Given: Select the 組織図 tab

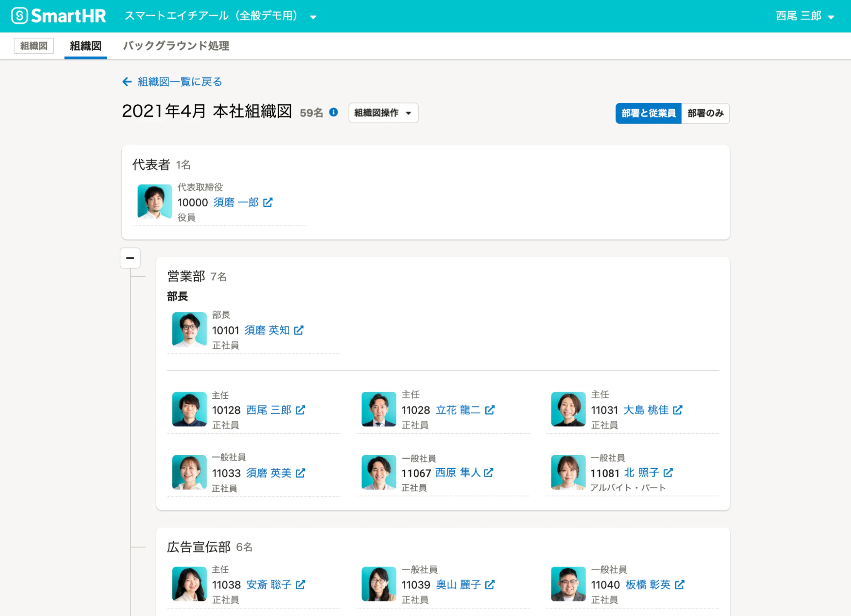Looking at the screenshot, I should pyautogui.click(x=86, y=46).
